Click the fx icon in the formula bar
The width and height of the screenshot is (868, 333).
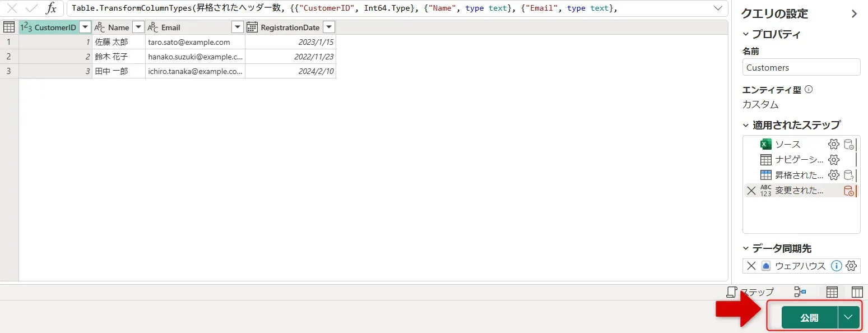(52, 8)
